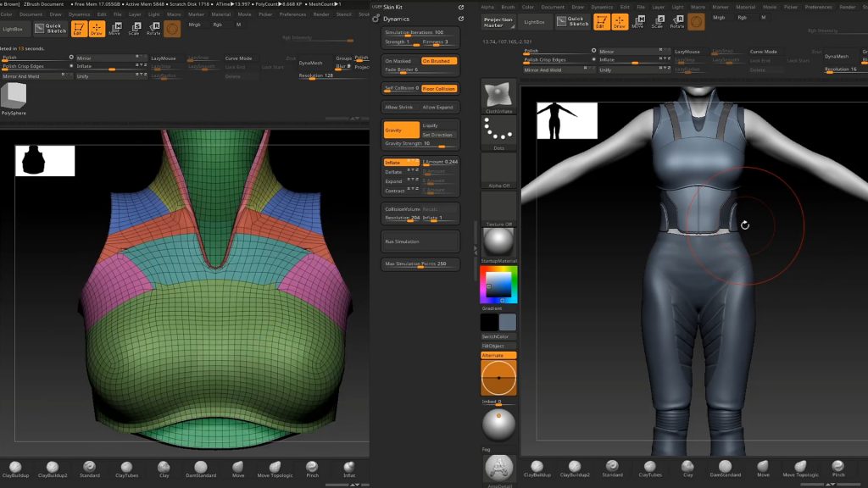Collapse the Dynamics palette section
The image size is (868, 488).
[396, 18]
